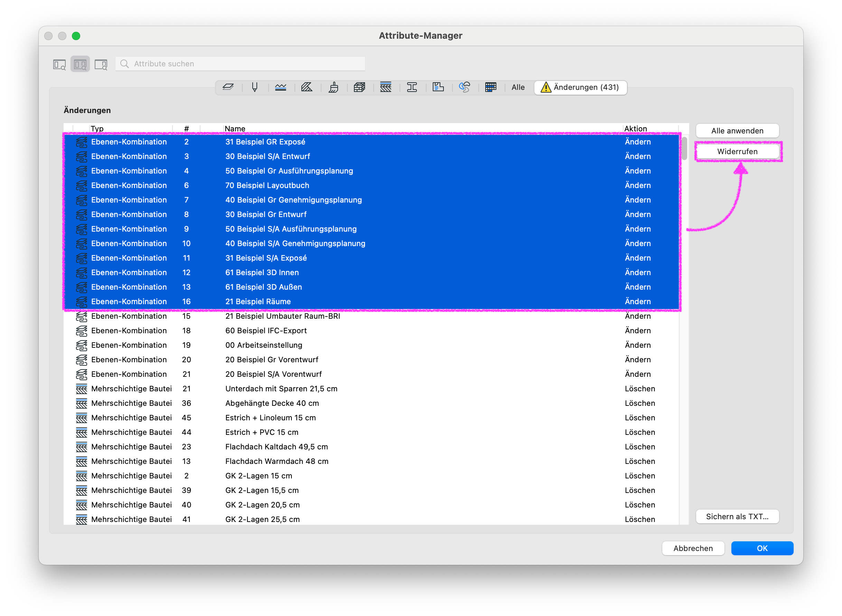Open the Zone categories tab icon
Screen dimensions: 842x616
[438, 87]
